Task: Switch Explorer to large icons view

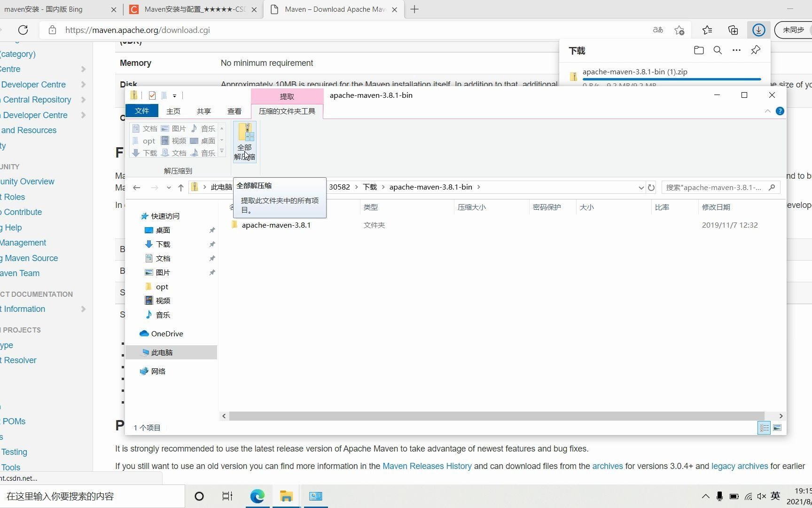Action: pos(777,428)
